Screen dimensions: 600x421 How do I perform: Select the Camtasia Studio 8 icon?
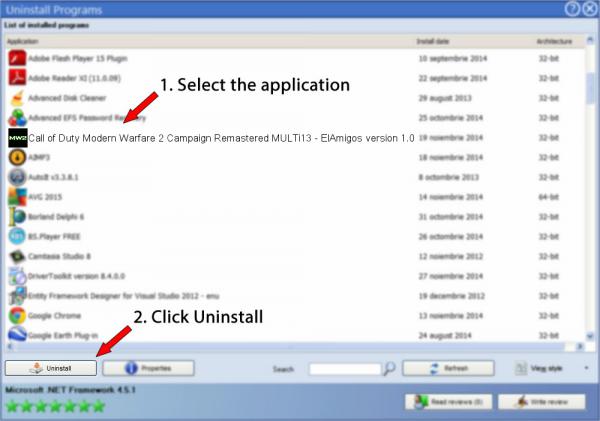17,256
